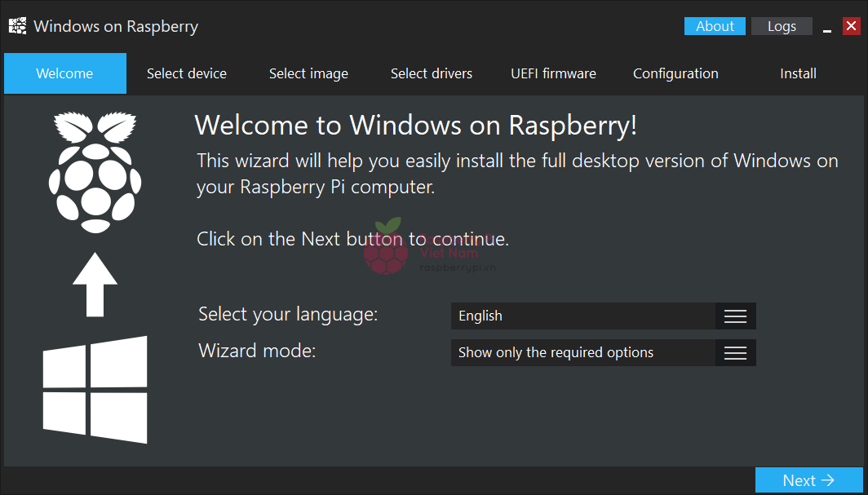868x495 pixels.
Task: Open the Configuration tab
Action: (675, 73)
